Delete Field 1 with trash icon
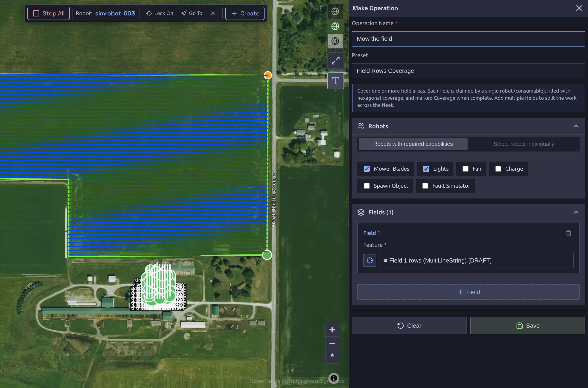The height and width of the screenshot is (388, 588). 568,233
